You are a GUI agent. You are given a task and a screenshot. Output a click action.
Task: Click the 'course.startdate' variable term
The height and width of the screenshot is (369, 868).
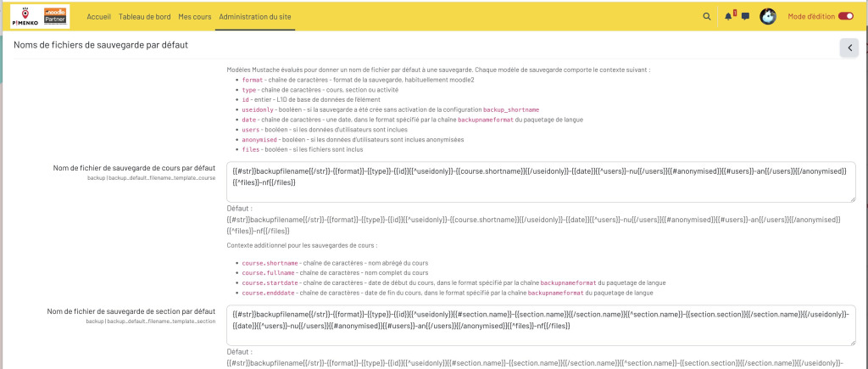point(270,282)
